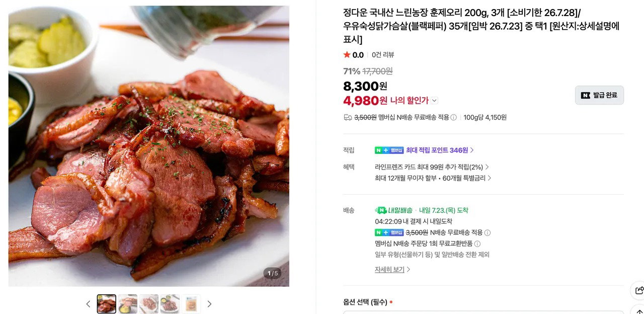Image resolution: width=644 pixels, height=314 pixels.
Task: Open 라인프렌즈 카드 추가 적립 details
Action: click(x=432, y=167)
